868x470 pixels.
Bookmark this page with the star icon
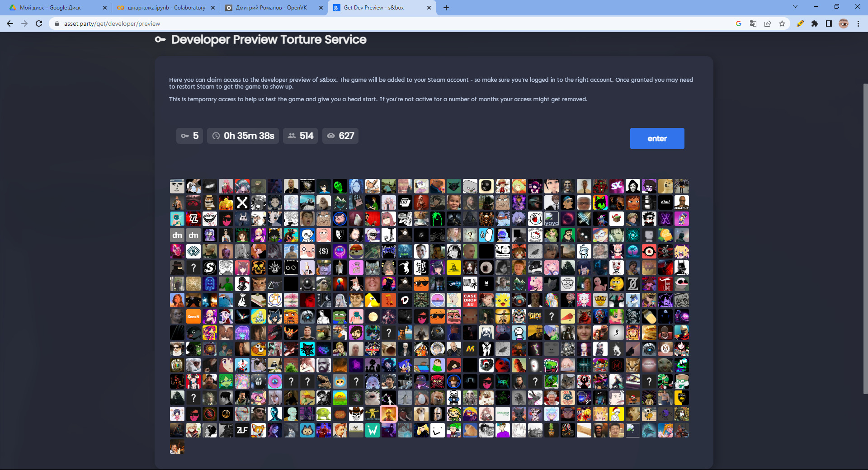click(782, 23)
